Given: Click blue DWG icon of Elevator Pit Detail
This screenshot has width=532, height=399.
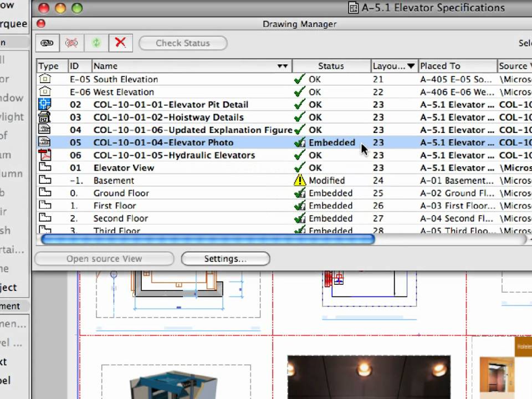Looking at the screenshot, I should (45, 104).
